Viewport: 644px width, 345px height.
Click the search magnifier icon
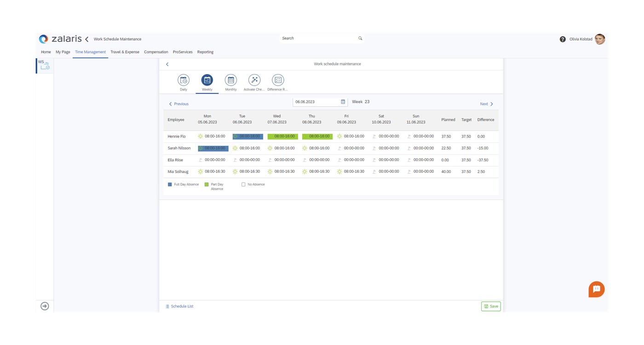[360, 39]
